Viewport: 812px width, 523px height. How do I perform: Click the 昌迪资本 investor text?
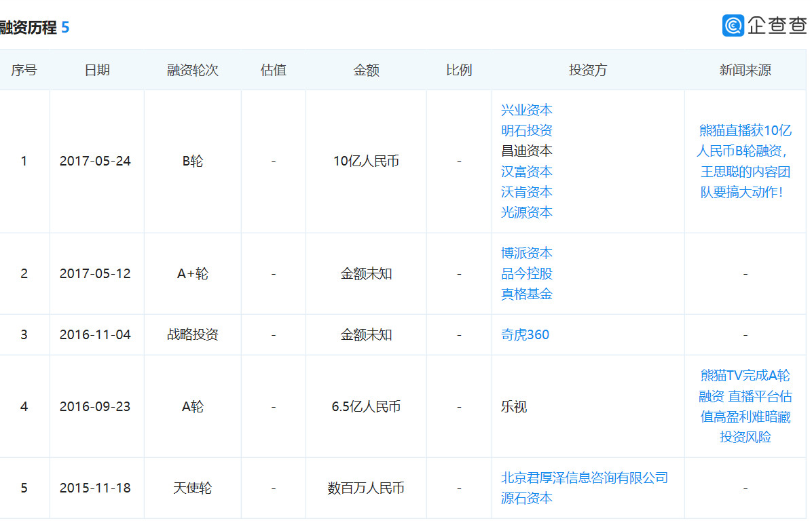pyautogui.click(x=526, y=151)
